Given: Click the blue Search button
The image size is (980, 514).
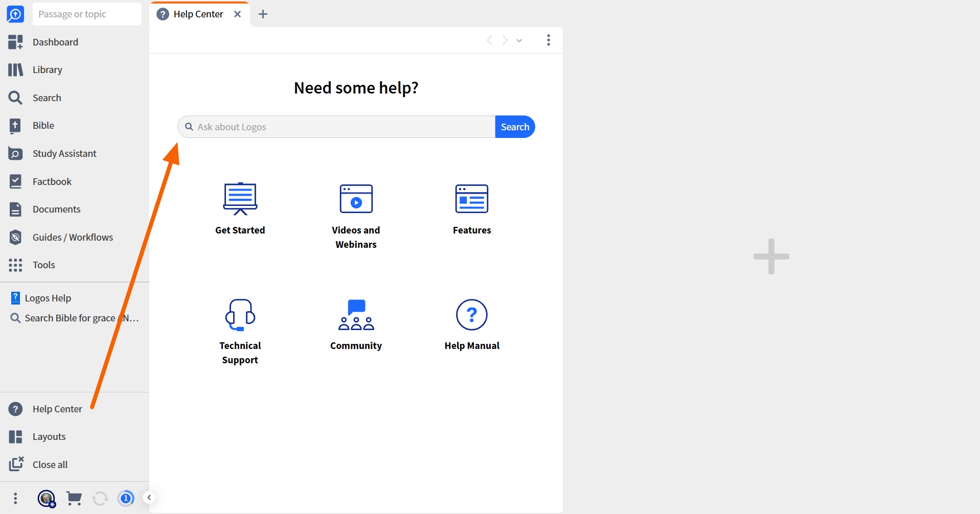Looking at the screenshot, I should coord(515,127).
